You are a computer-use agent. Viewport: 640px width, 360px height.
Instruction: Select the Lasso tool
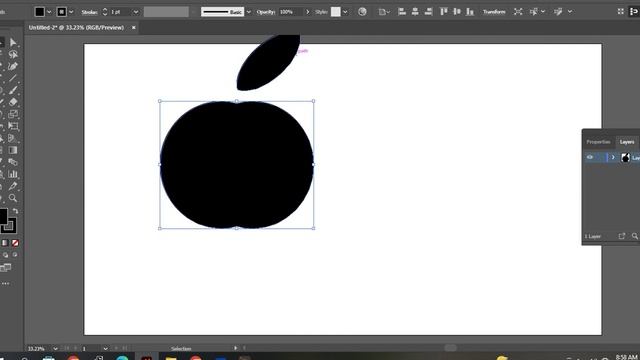tap(13, 54)
